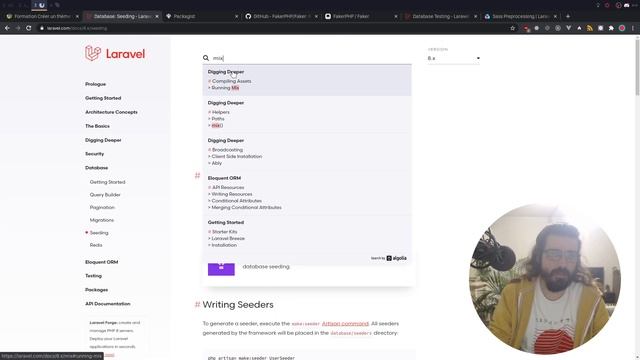Click the Laravel logo
This screenshot has width=640, height=360.
pos(115,53)
